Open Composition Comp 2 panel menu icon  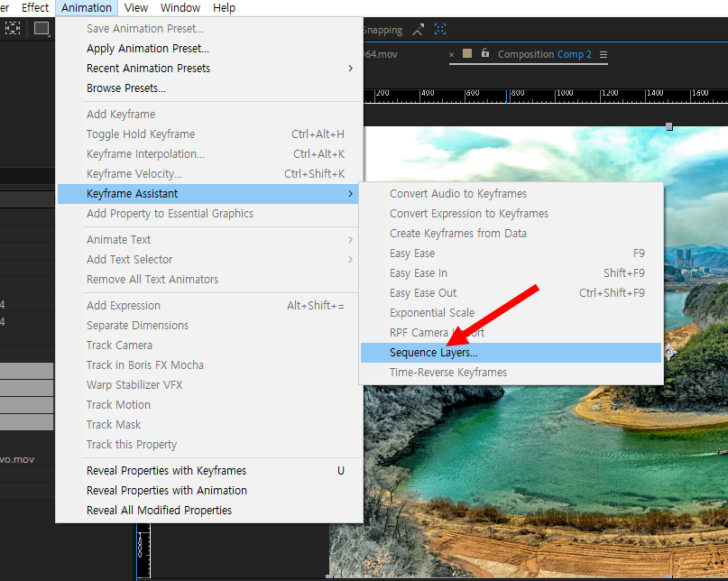point(604,55)
